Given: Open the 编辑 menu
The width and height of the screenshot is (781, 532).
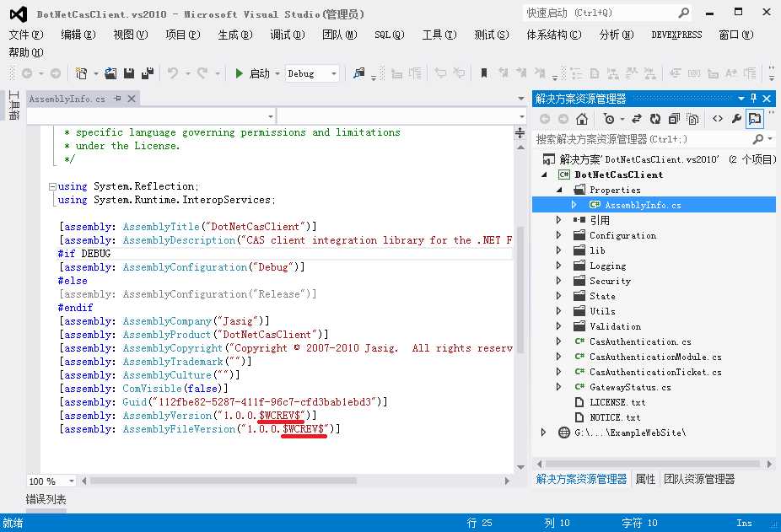Looking at the screenshot, I should click(x=78, y=35).
